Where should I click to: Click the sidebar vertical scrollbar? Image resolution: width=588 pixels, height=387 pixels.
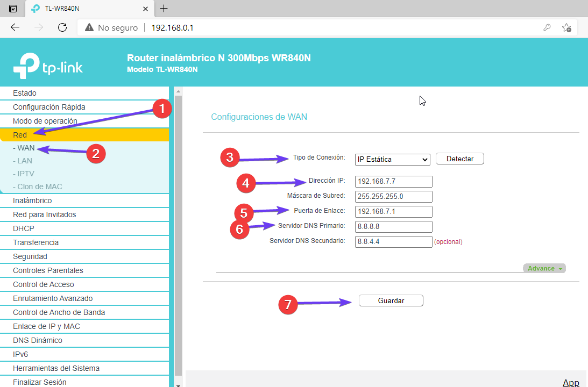(178, 236)
